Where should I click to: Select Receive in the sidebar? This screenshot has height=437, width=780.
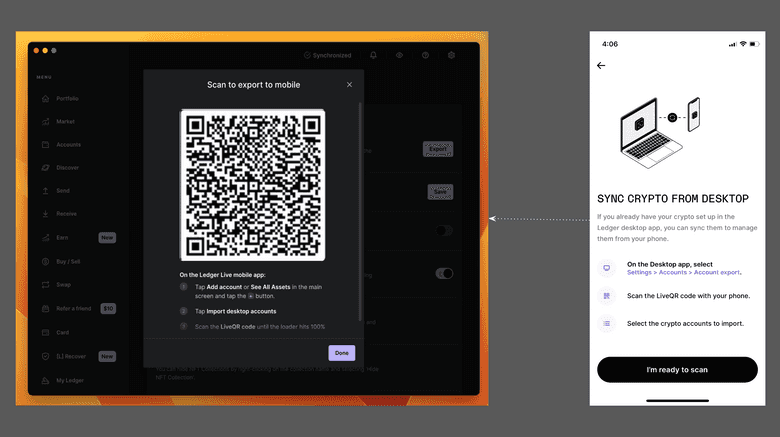[66, 213]
